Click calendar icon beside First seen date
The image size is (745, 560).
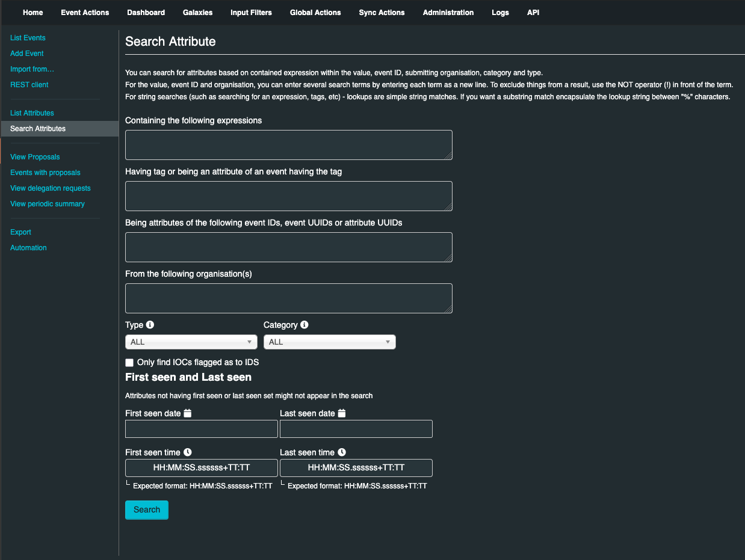click(x=188, y=413)
